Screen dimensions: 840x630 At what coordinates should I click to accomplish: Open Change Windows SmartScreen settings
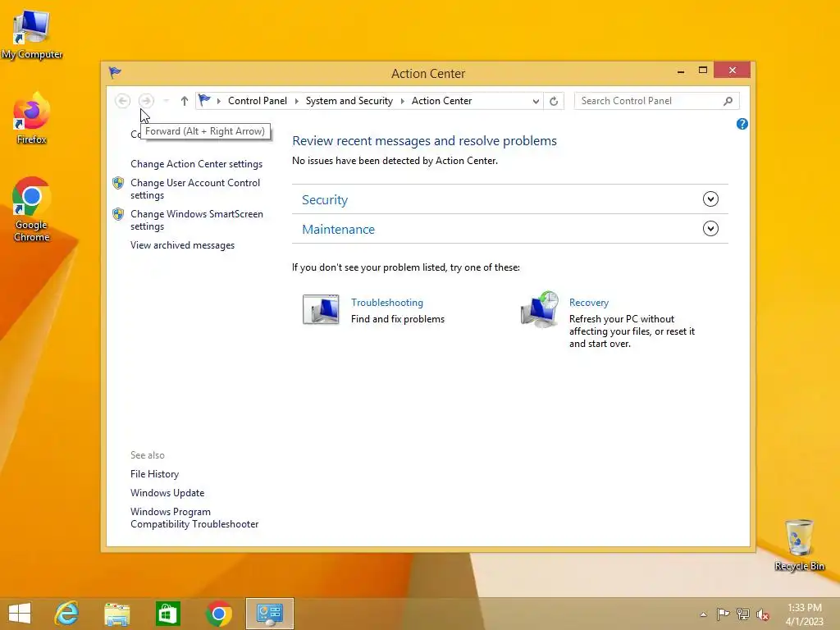(197, 220)
